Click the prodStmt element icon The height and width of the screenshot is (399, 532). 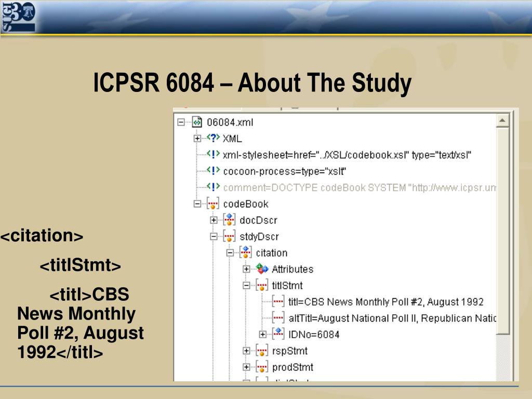pos(262,367)
